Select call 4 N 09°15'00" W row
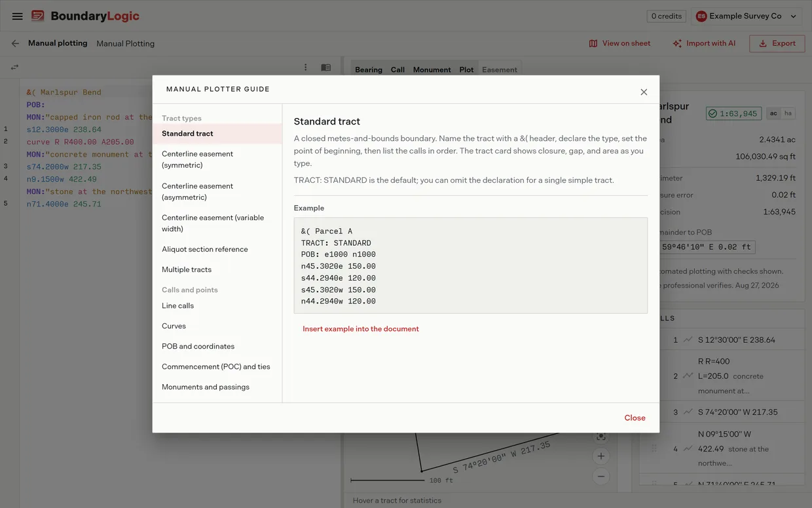 click(722, 448)
